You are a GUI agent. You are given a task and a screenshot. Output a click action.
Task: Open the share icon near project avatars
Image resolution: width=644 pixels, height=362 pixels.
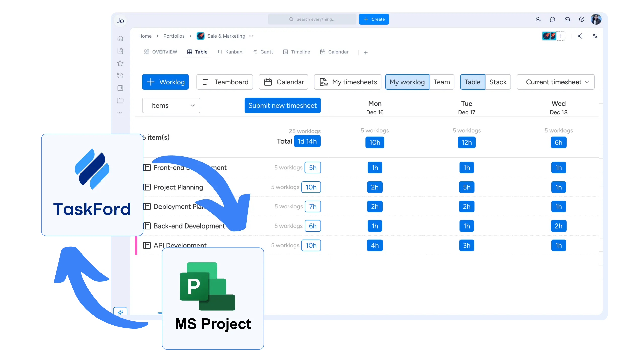click(580, 36)
